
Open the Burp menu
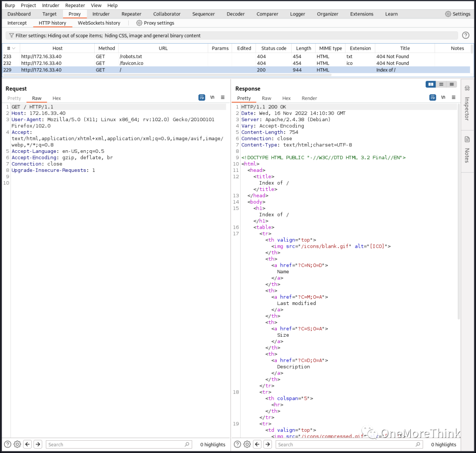coord(10,5)
